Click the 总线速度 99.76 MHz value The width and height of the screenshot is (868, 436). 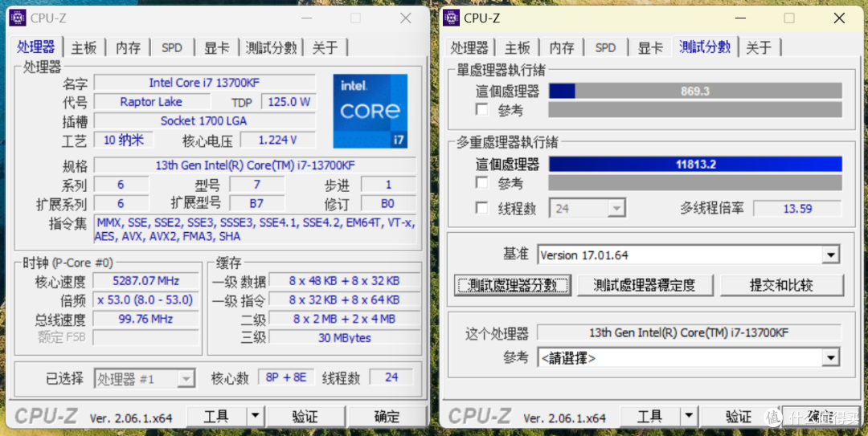click(146, 319)
